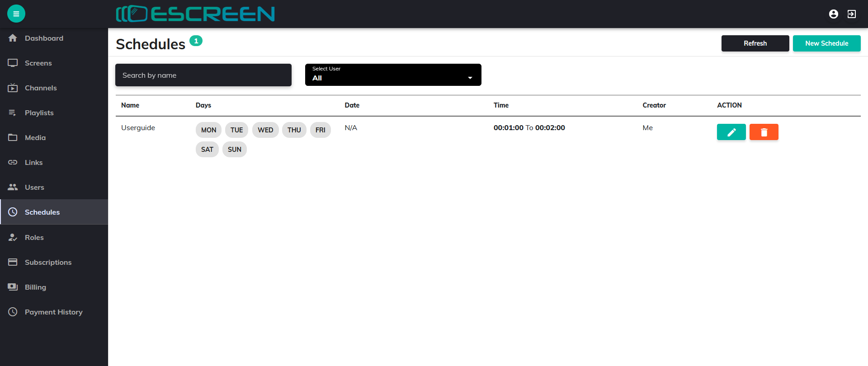This screenshot has width=868, height=366.
Task: Delete the Userguide schedule with trash icon
Action: point(764,132)
